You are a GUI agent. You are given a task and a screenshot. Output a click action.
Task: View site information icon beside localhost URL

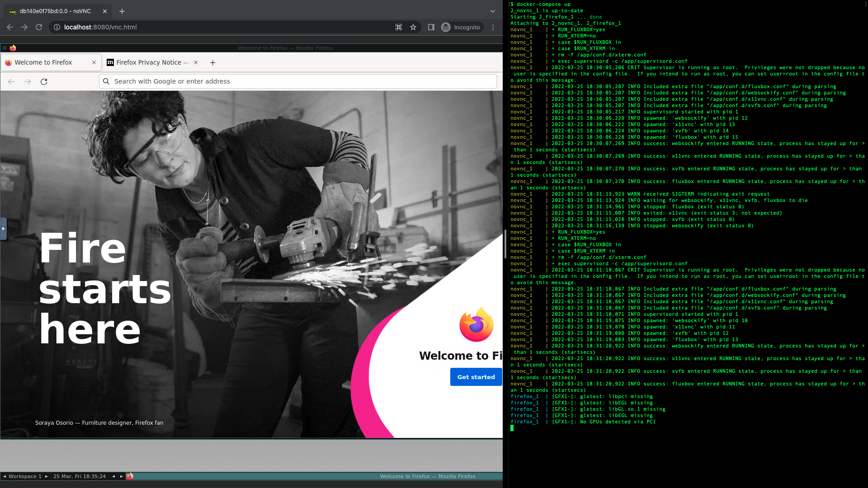[57, 27]
